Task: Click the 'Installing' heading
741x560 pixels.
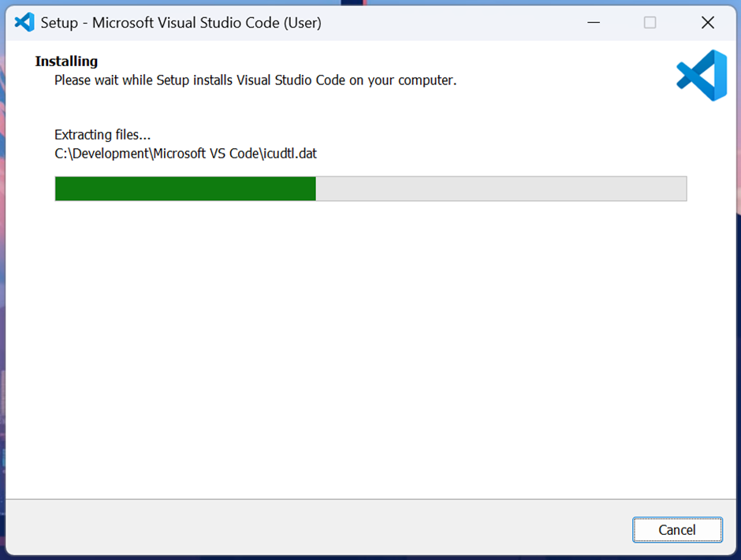Action: click(x=66, y=61)
